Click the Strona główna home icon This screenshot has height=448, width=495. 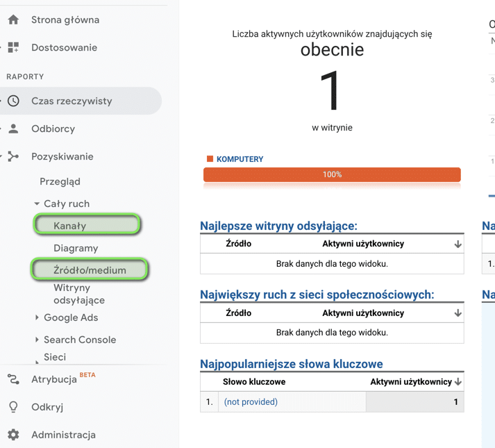point(13,20)
